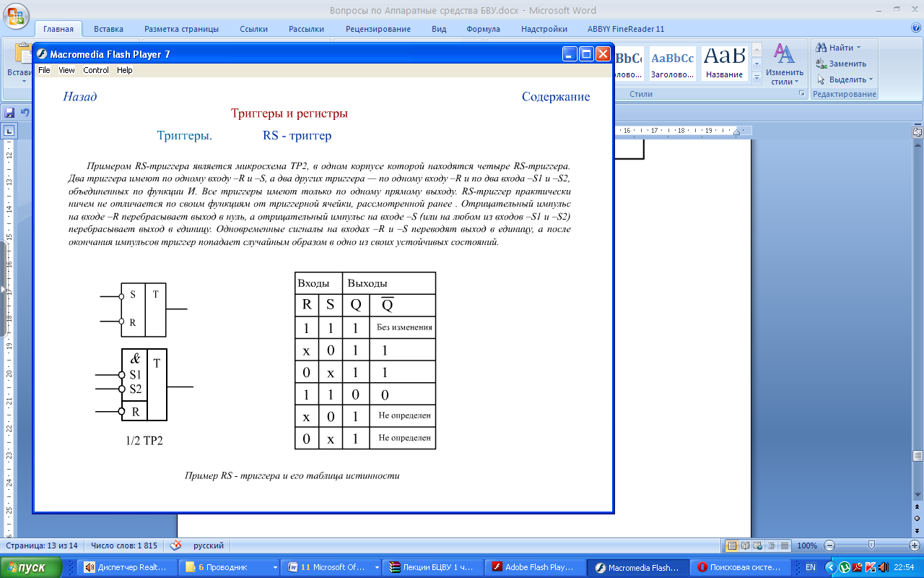Viewport: 924px width, 578px height.
Task: Click the 100% zoom level in status bar
Action: 807,545
